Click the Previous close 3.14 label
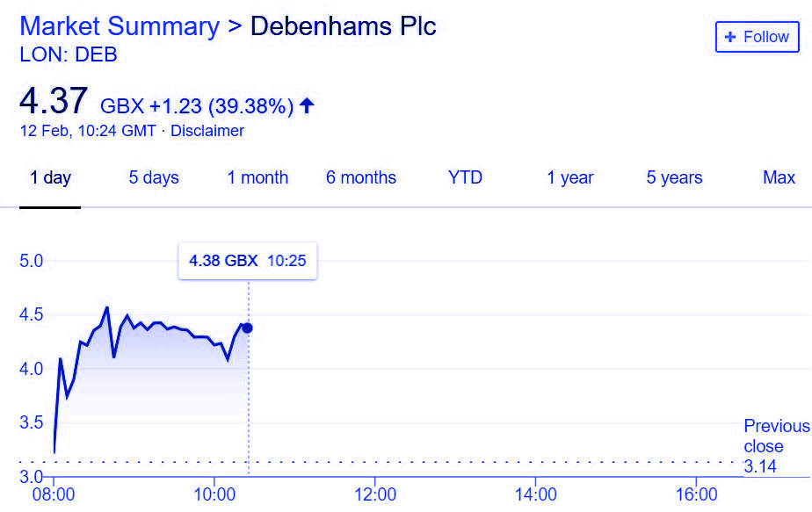812x512 pixels. click(776, 446)
